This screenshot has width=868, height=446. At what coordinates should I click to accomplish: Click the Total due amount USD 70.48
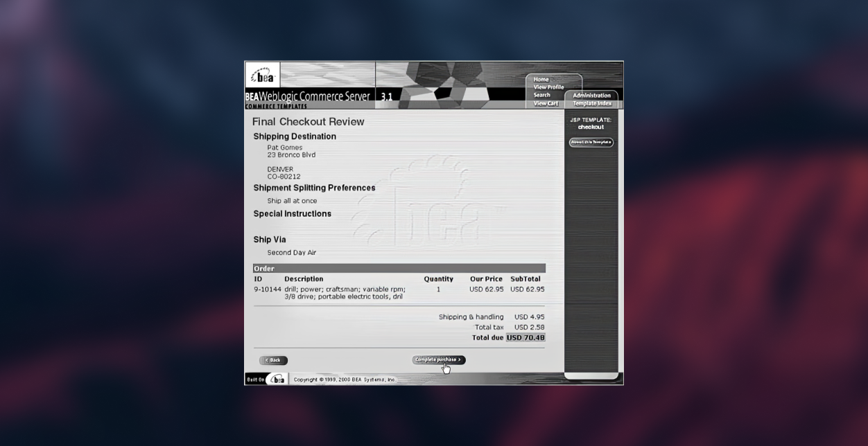pyautogui.click(x=526, y=338)
